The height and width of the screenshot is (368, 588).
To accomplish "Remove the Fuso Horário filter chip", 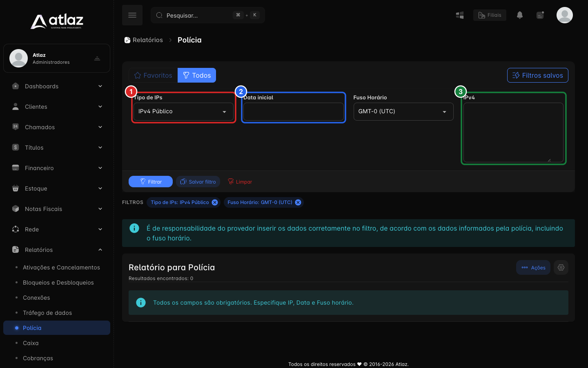I will tap(298, 202).
